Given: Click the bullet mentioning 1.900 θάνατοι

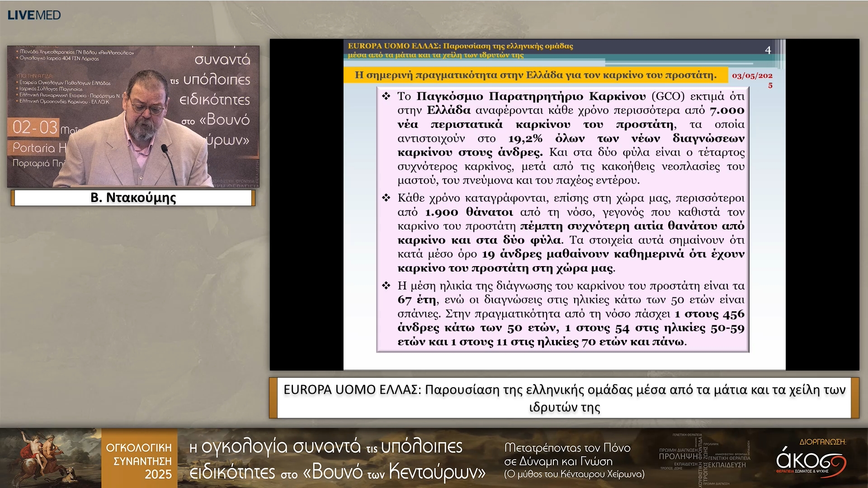Looking at the screenshot, I should click(x=563, y=233).
